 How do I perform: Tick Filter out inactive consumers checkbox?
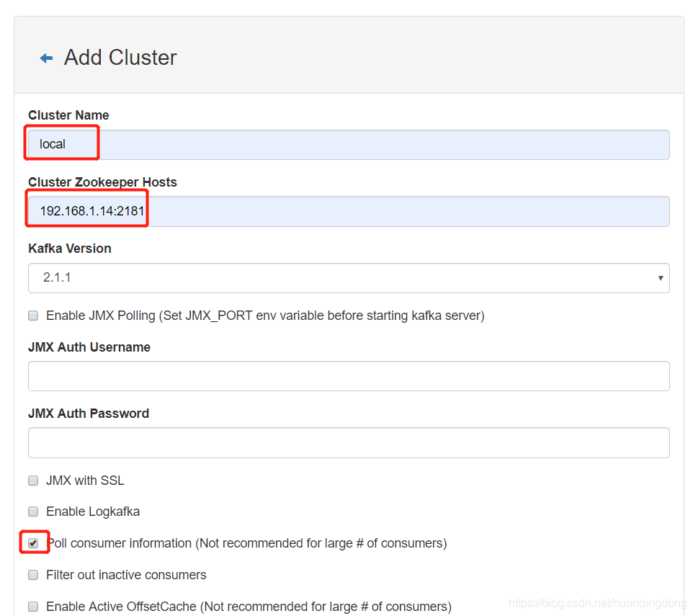33,575
